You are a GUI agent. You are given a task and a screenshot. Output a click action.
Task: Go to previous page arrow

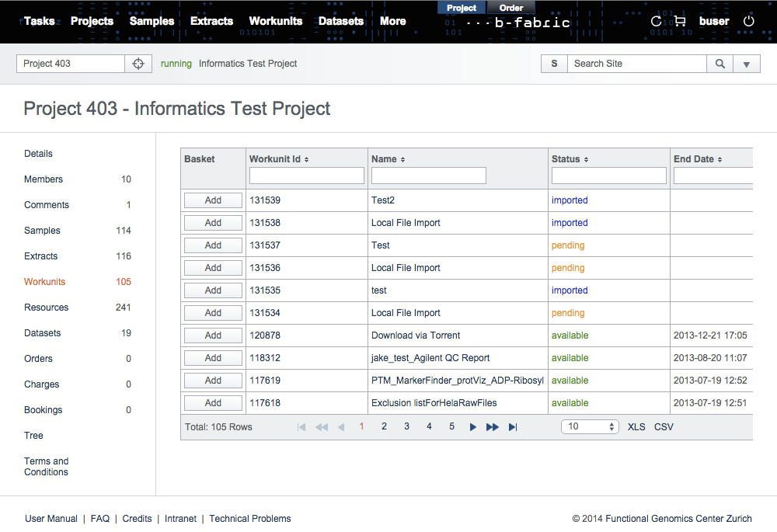(x=341, y=427)
